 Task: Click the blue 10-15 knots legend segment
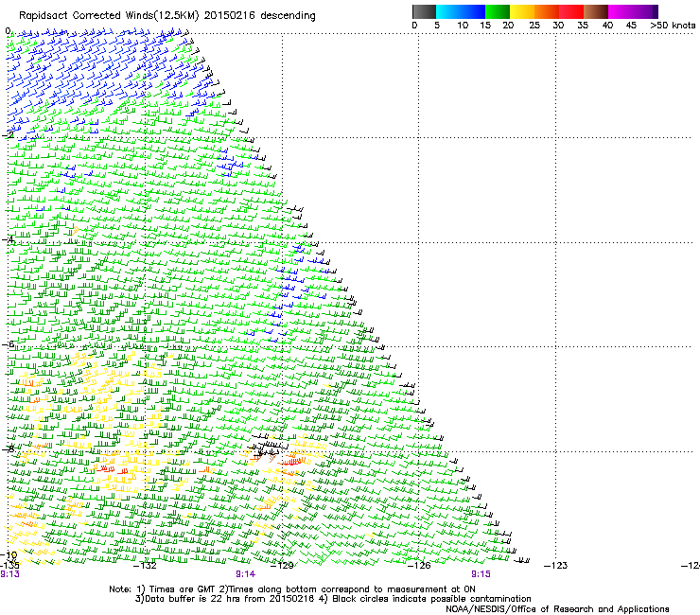coord(473,11)
